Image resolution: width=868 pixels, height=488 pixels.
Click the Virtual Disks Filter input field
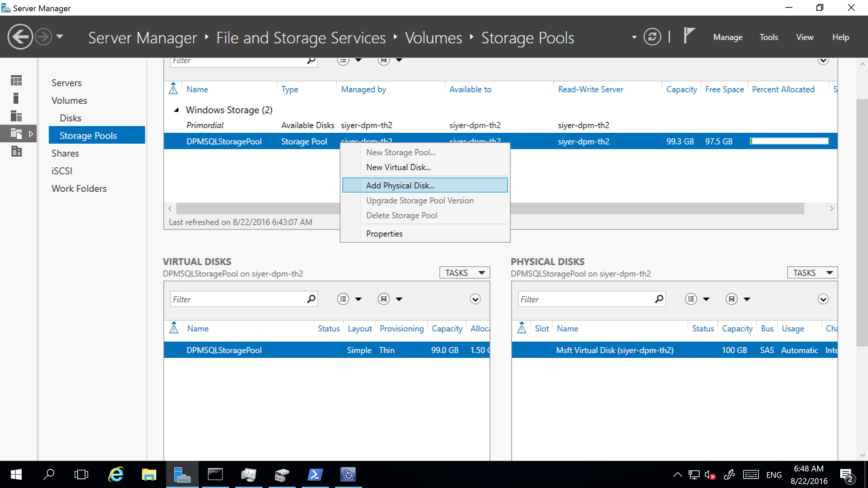238,299
